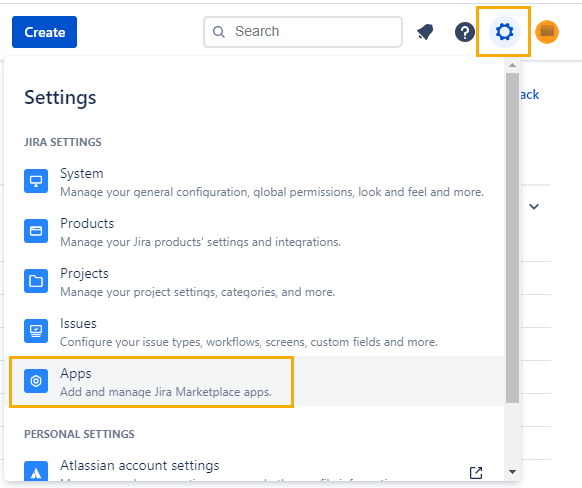Click the search magnifier icon

[219, 32]
